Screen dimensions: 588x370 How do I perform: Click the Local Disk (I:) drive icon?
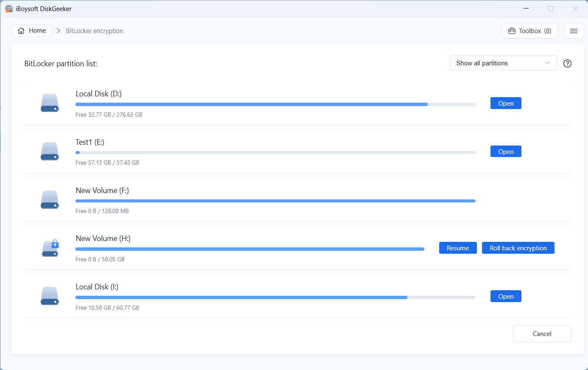point(50,296)
